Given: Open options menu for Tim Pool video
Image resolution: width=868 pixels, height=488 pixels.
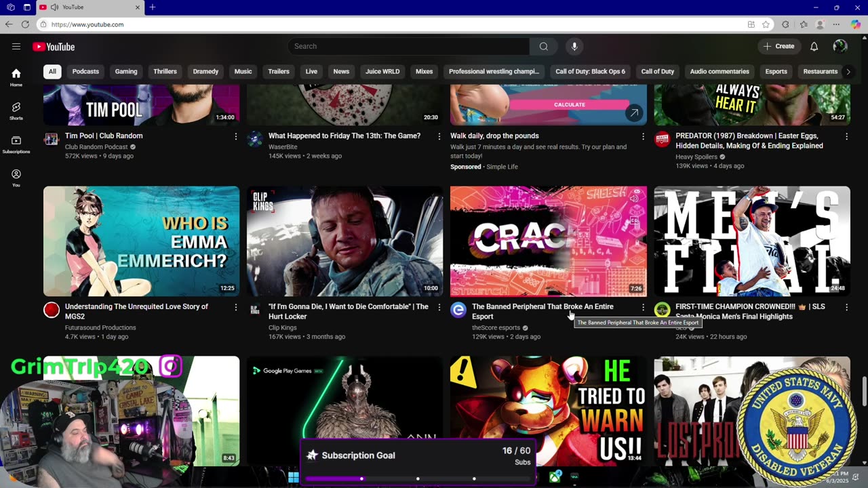Looking at the screenshot, I should tap(236, 136).
